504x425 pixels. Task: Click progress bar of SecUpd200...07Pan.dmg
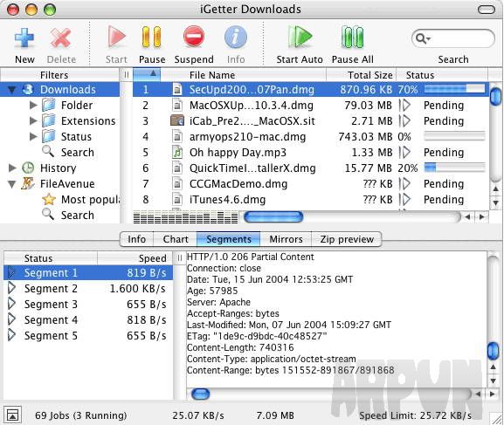(454, 89)
